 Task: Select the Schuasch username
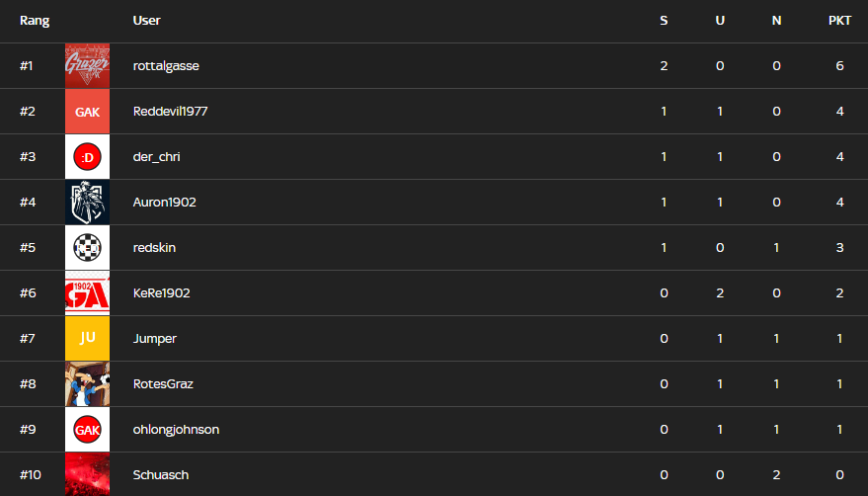(x=161, y=475)
